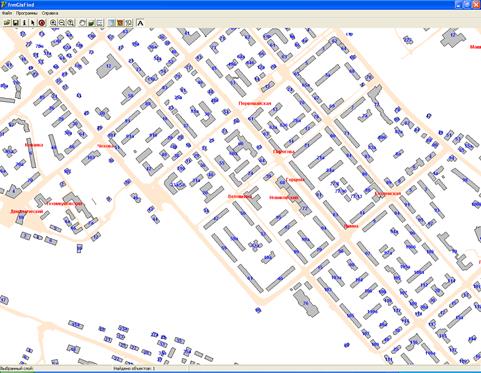The image size is (481, 373).
Task: Activate the zoom out magnifier
Action: (x=62, y=23)
